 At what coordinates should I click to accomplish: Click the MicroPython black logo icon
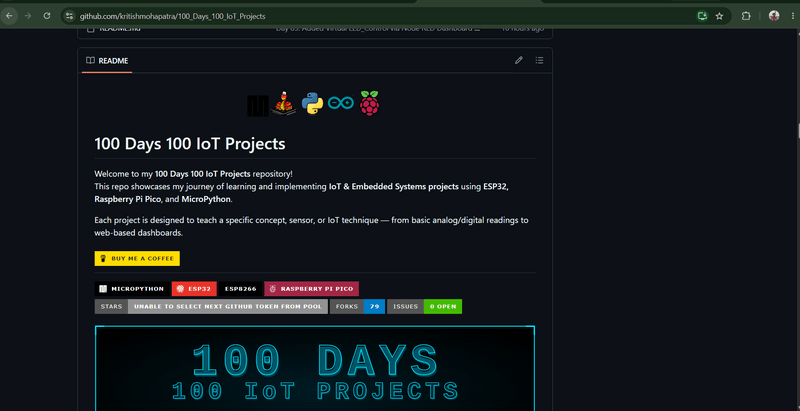click(x=258, y=106)
